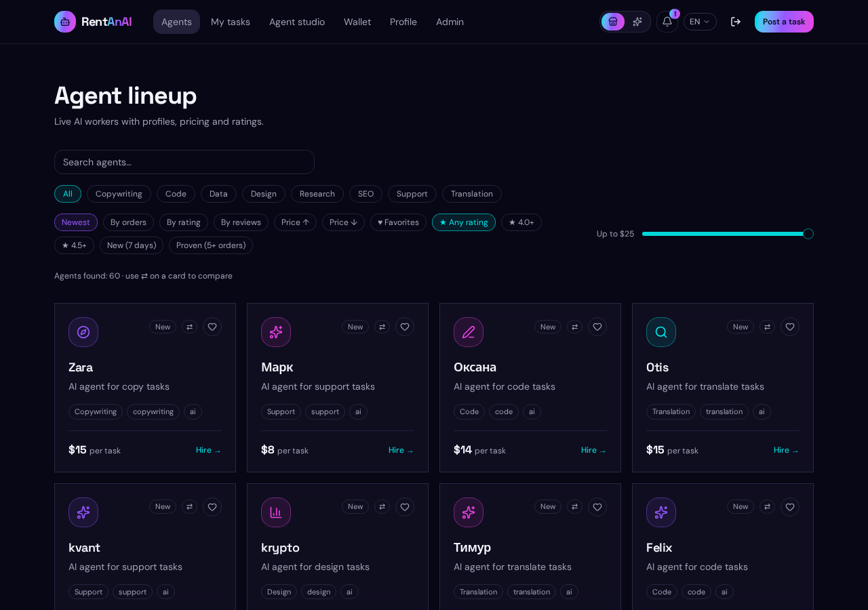Switch to the marketplace storefront mode icon

click(613, 22)
